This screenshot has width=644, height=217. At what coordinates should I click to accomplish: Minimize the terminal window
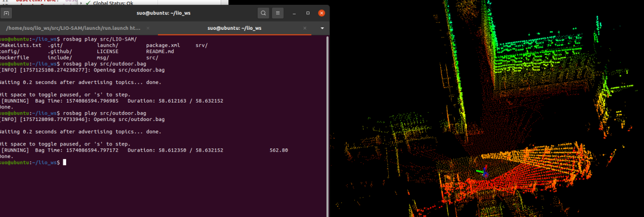click(x=295, y=13)
